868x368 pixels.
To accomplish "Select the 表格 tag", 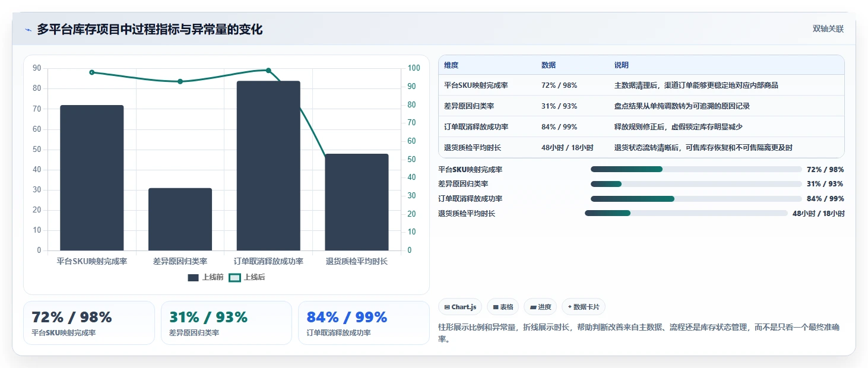I will click(503, 307).
